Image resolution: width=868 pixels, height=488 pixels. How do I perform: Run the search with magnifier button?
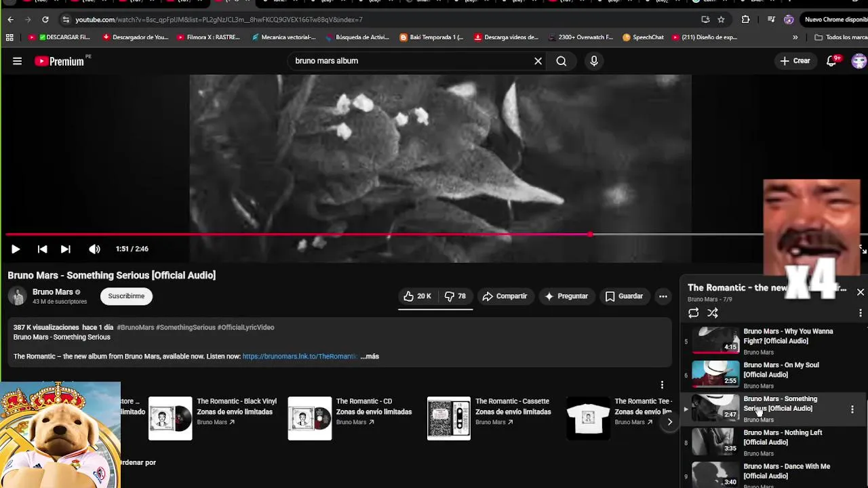[561, 61]
